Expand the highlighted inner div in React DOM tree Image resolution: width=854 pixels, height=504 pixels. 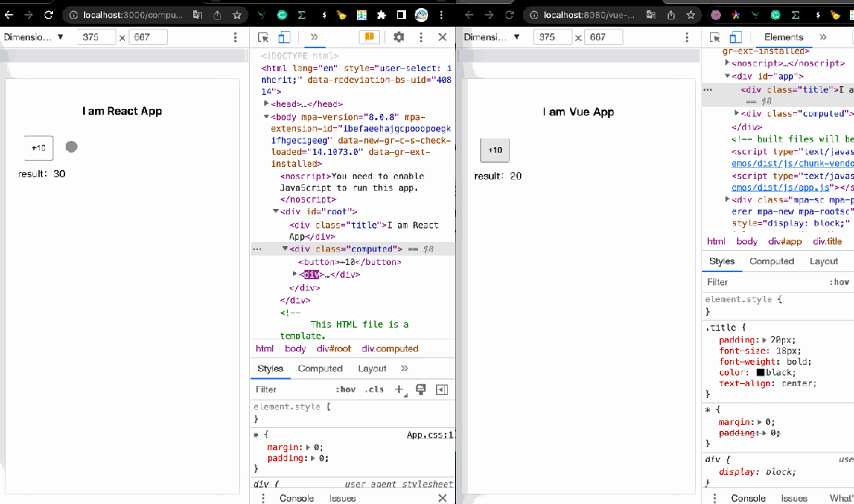click(x=294, y=275)
